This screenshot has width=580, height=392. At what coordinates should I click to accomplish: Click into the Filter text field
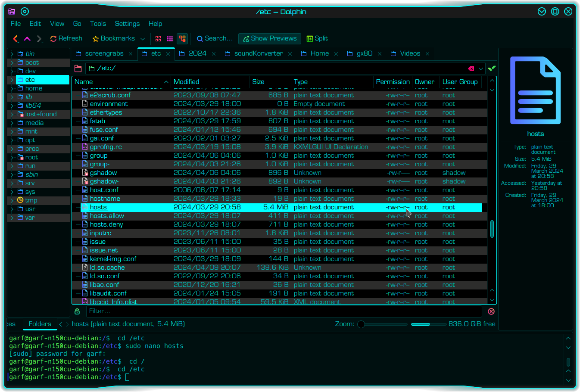[284, 311]
